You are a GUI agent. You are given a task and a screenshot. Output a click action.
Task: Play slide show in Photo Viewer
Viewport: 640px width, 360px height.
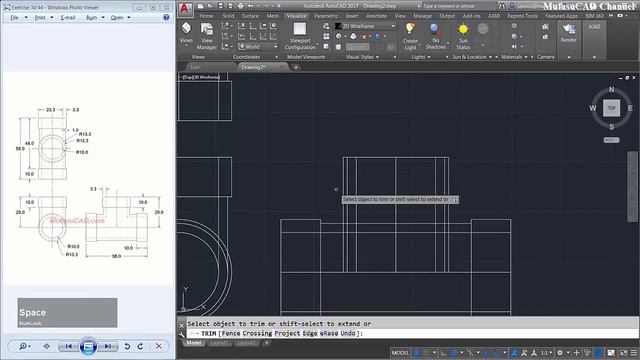(x=88, y=346)
